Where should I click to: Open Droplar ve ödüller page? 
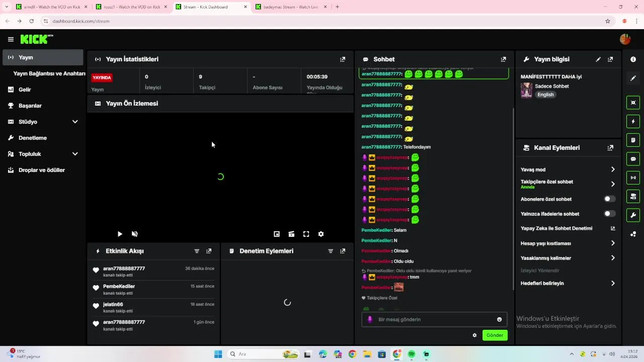pyautogui.click(x=43, y=170)
